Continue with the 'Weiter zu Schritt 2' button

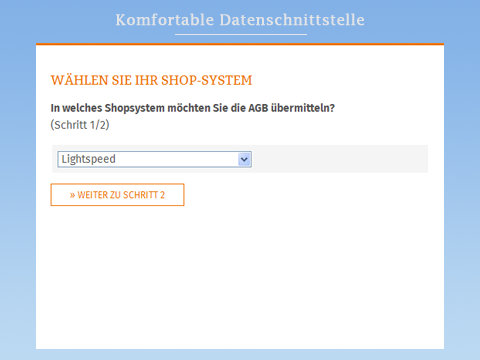click(x=117, y=195)
